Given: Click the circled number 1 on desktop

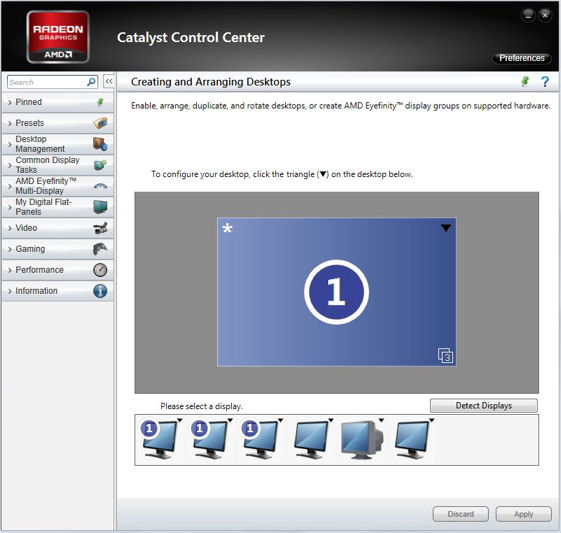Looking at the screenshot, I should [336, 292].
